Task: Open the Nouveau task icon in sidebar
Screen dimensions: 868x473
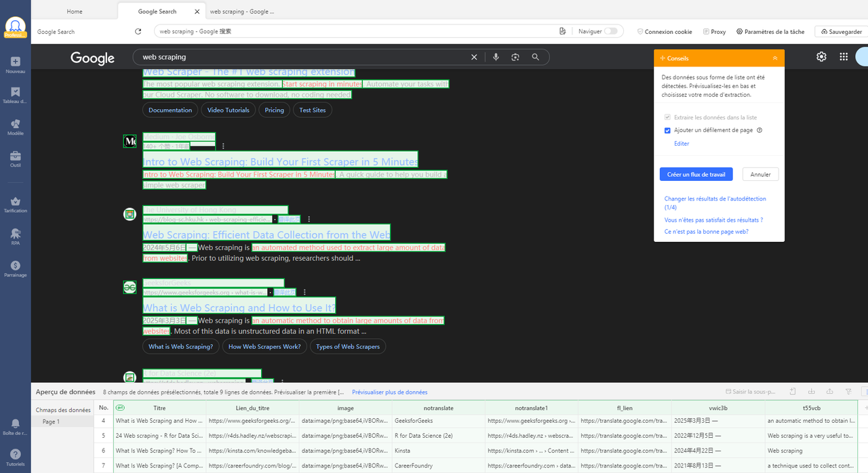Action: [x=15, y=61]
